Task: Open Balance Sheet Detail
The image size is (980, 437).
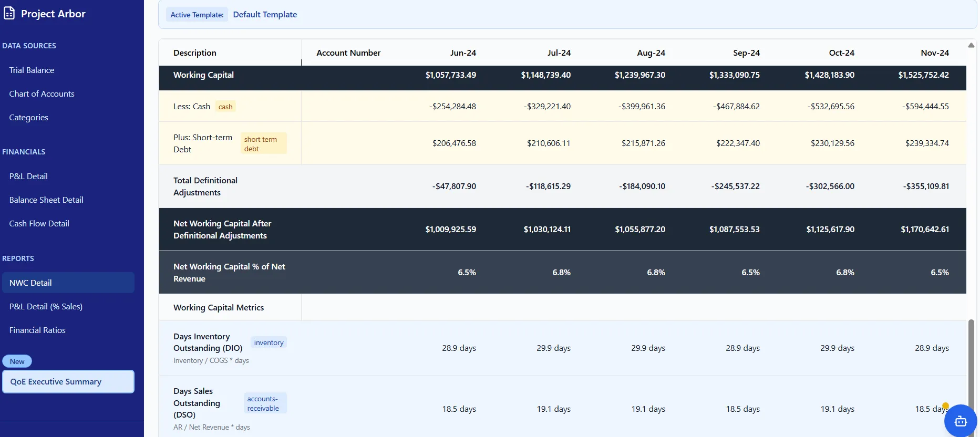Action: point(46,200)
